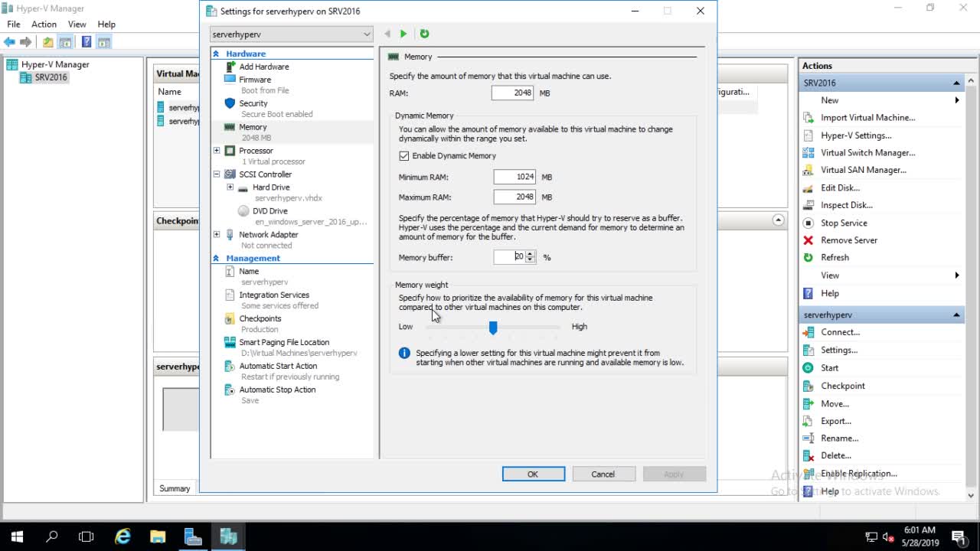Click the grayed back arrow in settings toolbar
980x551 pixels.
[387, 34]
